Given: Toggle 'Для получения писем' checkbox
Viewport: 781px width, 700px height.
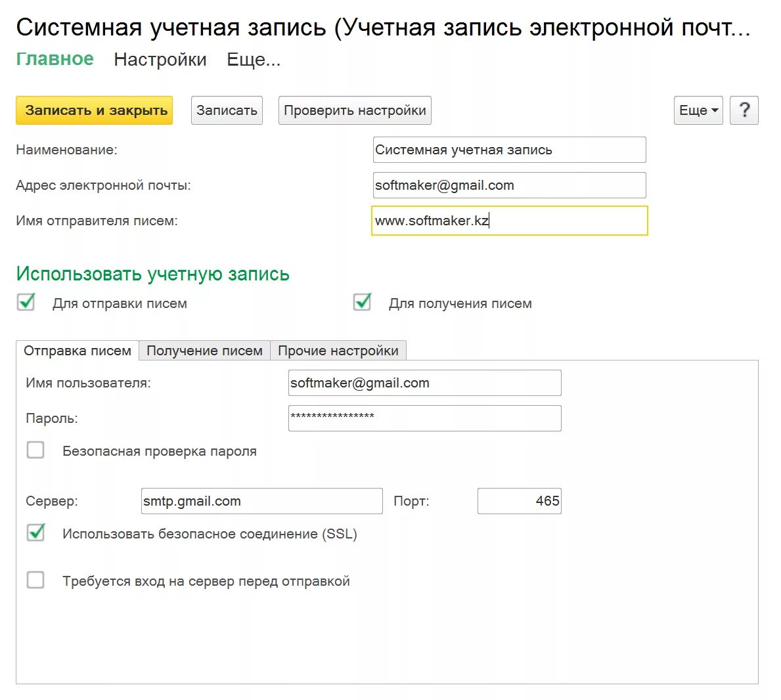Looking at the screenshot, I should point(362,302).
